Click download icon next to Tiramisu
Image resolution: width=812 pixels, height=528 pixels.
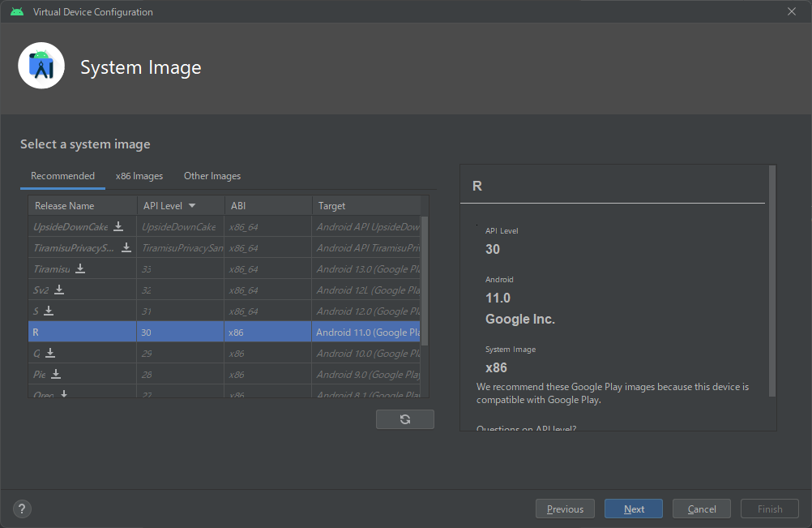click(80, 268)
